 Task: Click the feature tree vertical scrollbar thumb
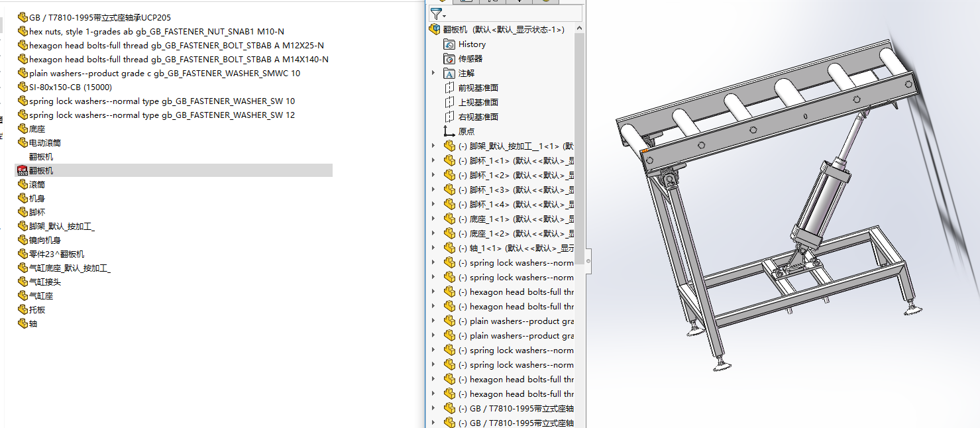(580, 149)
